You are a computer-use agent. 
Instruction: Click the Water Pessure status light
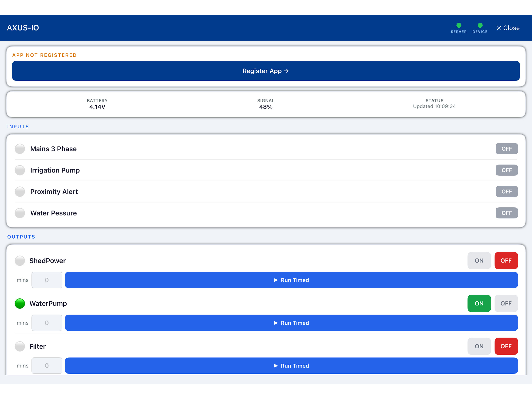tap(20, 213)
